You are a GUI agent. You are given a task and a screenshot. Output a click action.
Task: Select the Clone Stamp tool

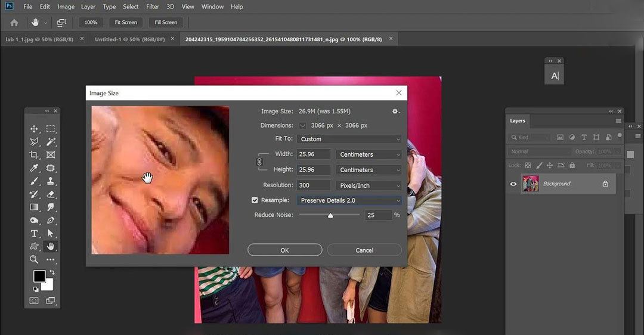tap(51, 181)
